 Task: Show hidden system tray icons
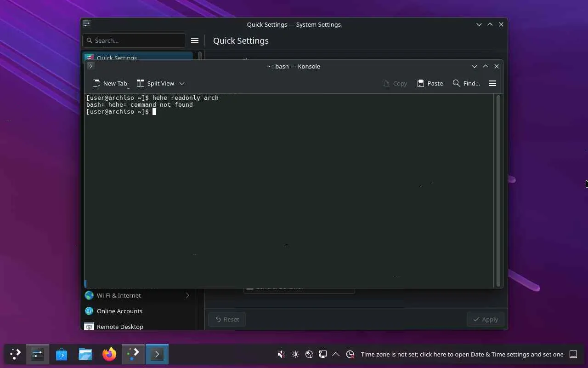(x=336, y=354)
